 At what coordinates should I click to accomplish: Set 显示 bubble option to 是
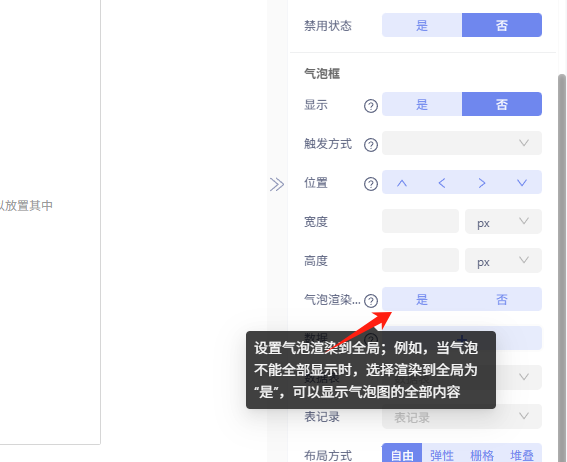(x=422, y=104)
